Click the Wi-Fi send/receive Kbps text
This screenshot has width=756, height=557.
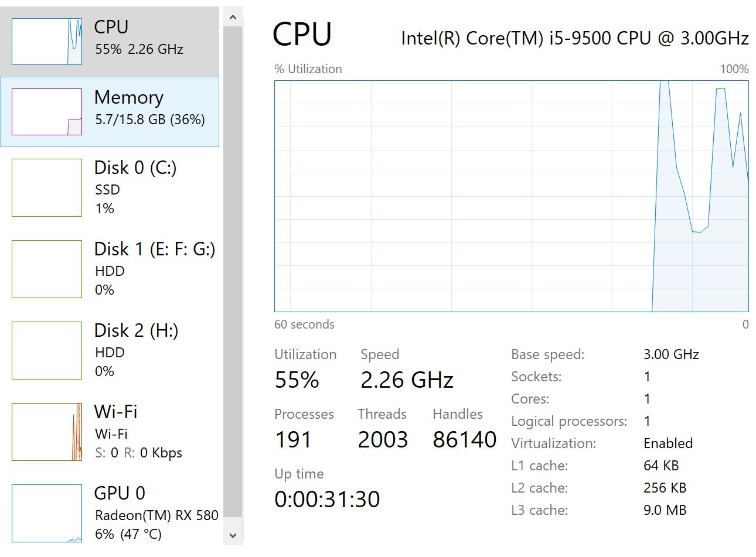(138, 453)
